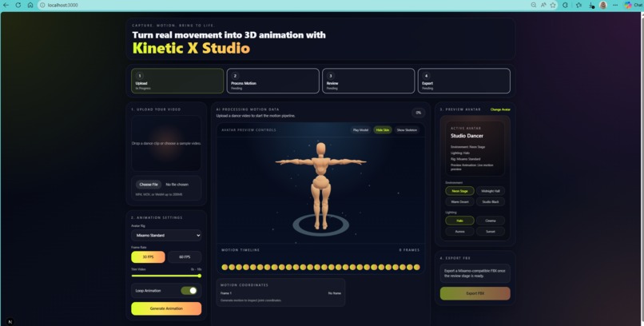Add this page to favorites with star icon

coord(553,5)
